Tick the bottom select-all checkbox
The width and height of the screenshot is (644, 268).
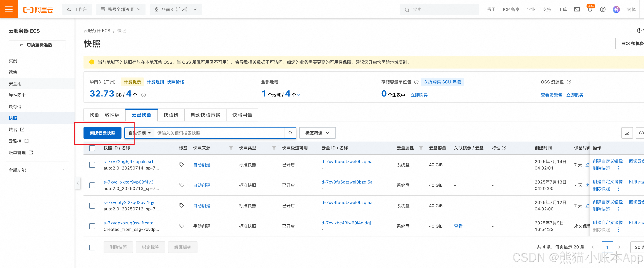[92, 248]
